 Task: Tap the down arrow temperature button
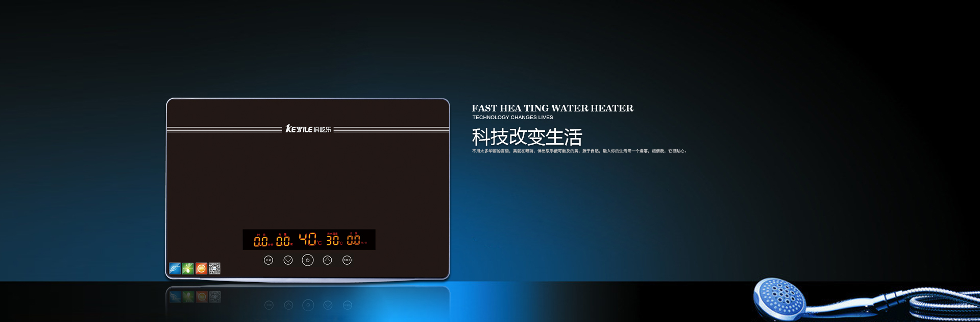click(x=288, y=260)
